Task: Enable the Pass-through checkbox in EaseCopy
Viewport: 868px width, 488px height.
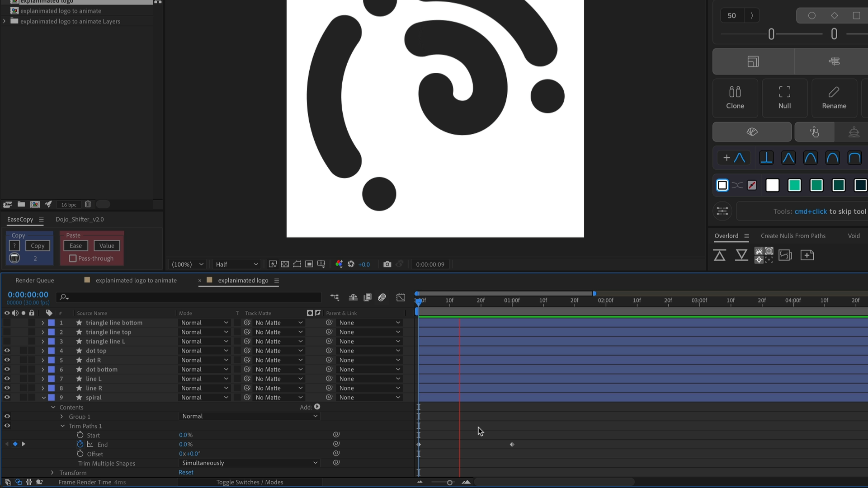Action: tap(73, 258)
